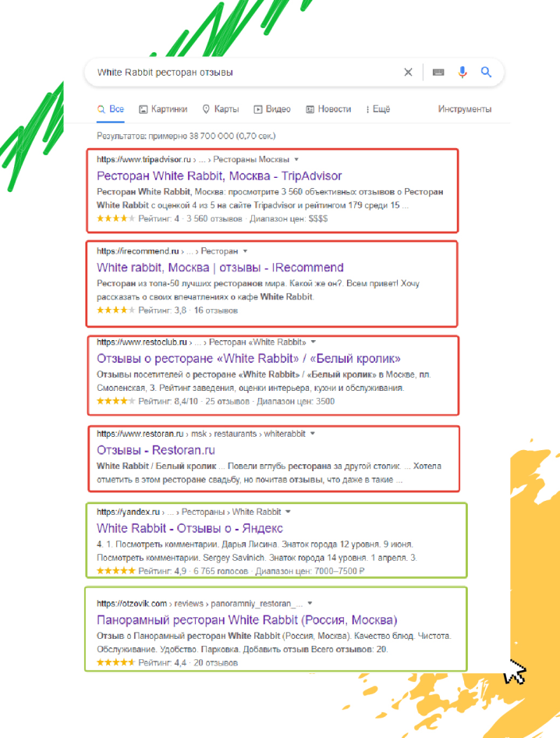
Task: Switch to the Картинки tab
Action: 163,109
